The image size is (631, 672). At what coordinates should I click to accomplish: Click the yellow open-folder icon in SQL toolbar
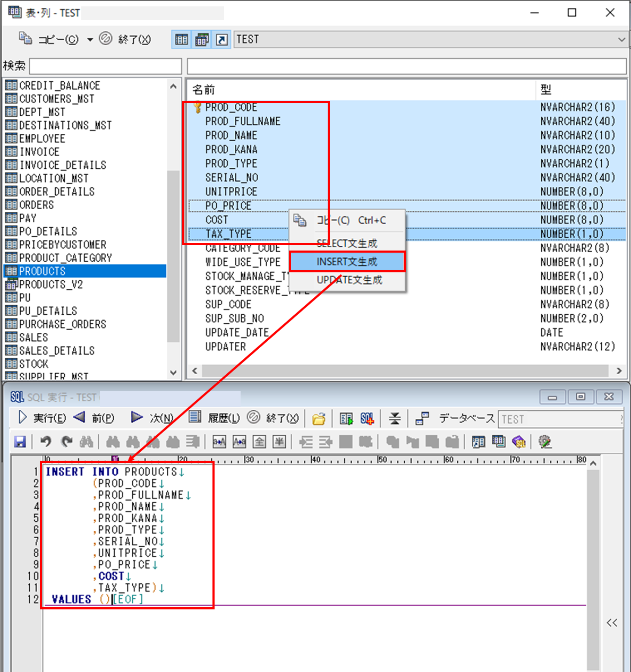(319, 419)
